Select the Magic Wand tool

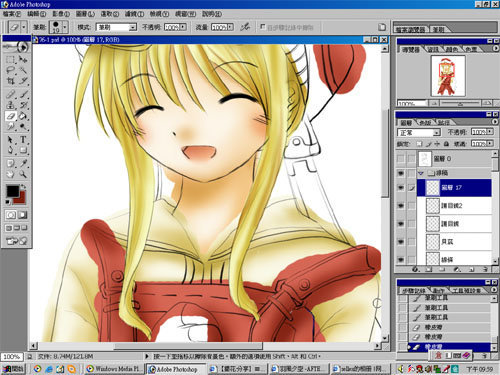(x=23, y=70)
